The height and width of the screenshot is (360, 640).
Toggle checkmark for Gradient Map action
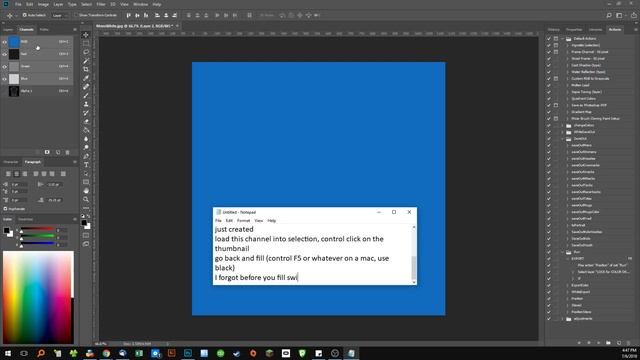point(549,112)
